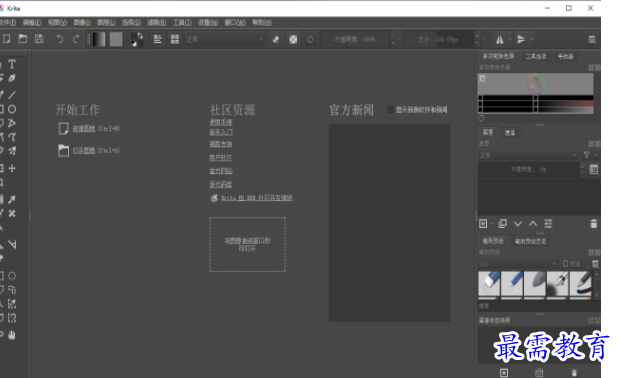Duplicate layer using the layers panel icon
Image resolution: width=618 pixels, height=378 pixels.
tap(503, 223)
